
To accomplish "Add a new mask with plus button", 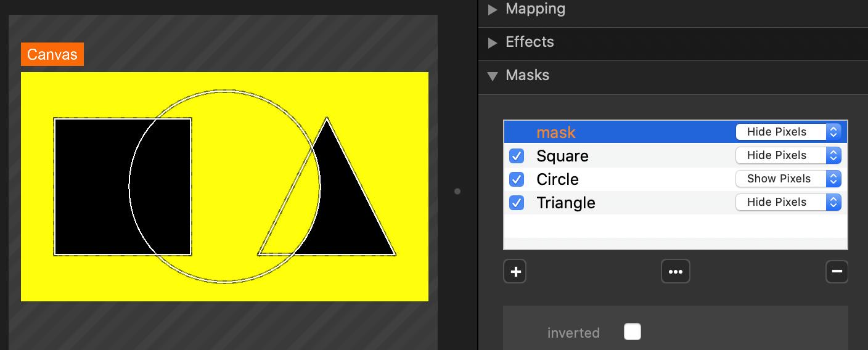I will [515, 271].
